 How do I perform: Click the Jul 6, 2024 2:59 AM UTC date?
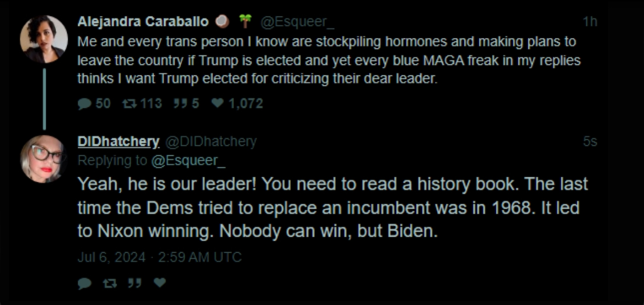(160, 258)
